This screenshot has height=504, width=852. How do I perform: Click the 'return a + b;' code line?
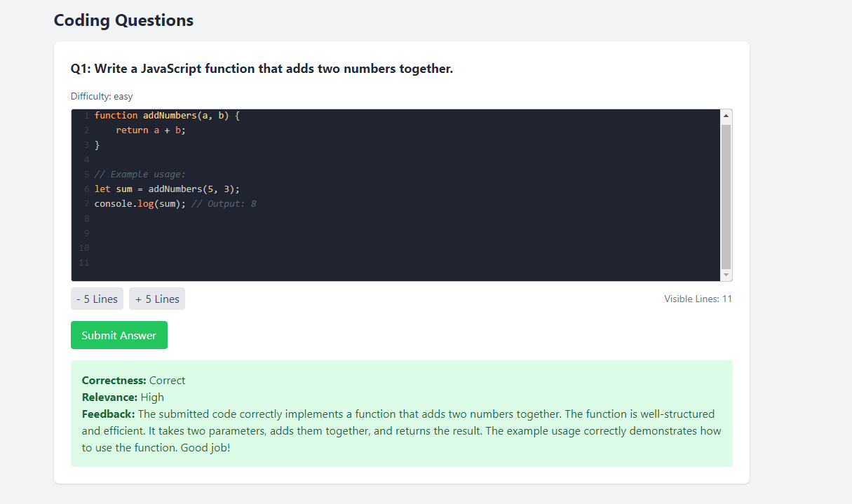(150, 130)
